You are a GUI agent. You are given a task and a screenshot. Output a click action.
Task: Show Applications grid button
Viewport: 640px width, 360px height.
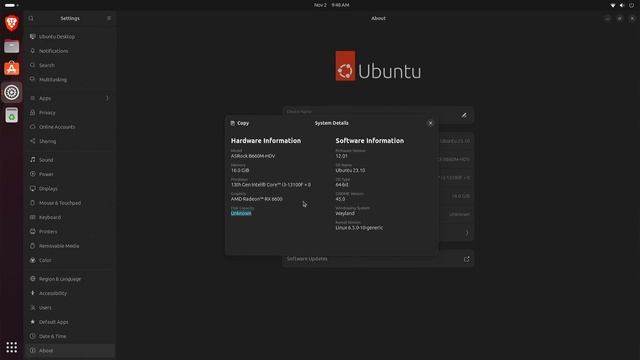coord(11,347)
